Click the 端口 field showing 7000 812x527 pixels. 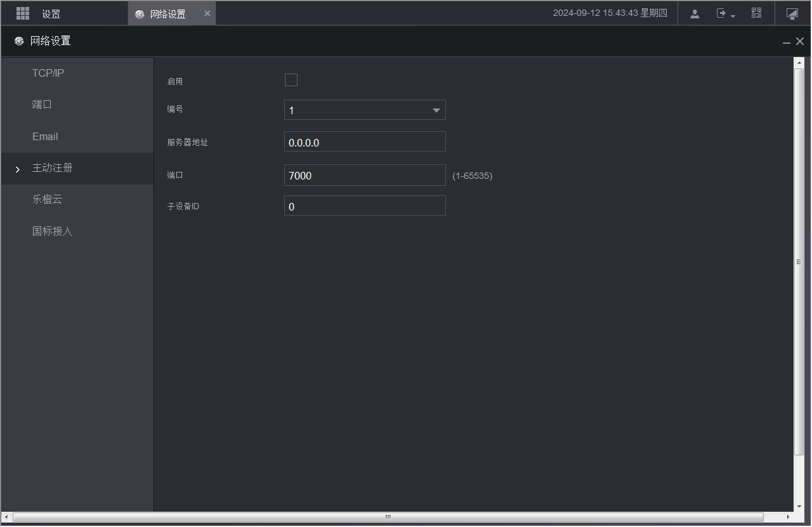pyautogui.click(x=365, y=175)
